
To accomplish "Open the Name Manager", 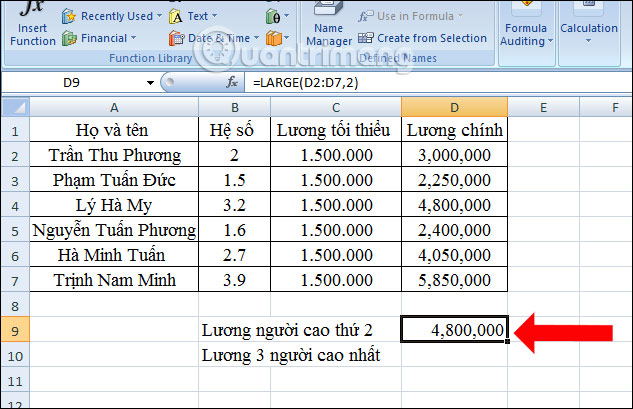I will click(329, 25).
